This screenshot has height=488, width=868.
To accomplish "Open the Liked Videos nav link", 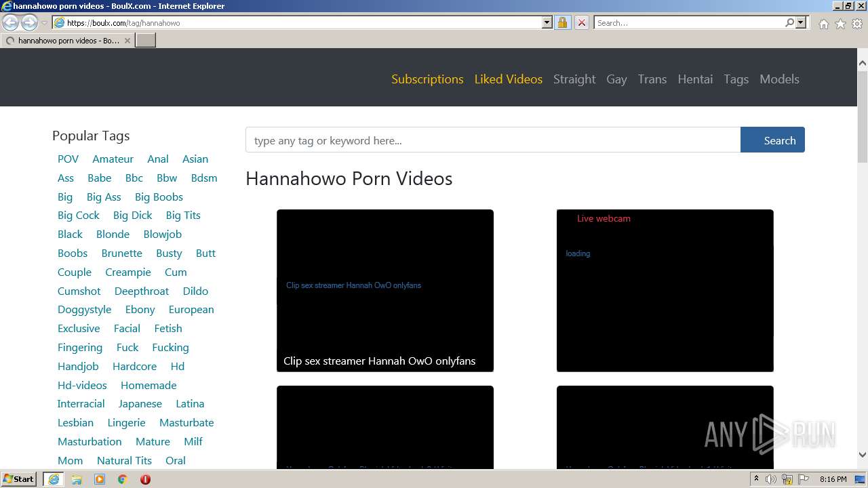I will click(509, 79).
